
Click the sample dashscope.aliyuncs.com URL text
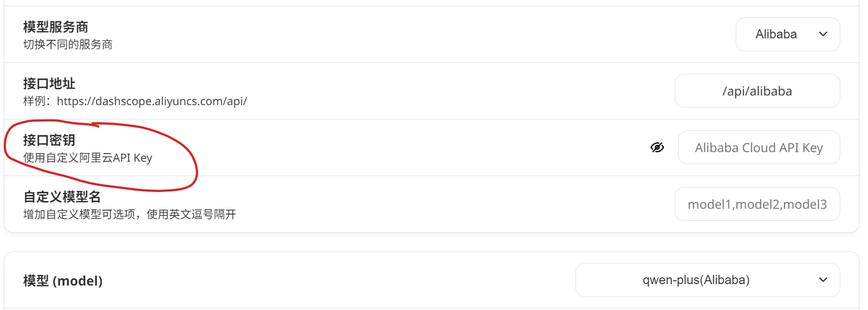(152, 101)
